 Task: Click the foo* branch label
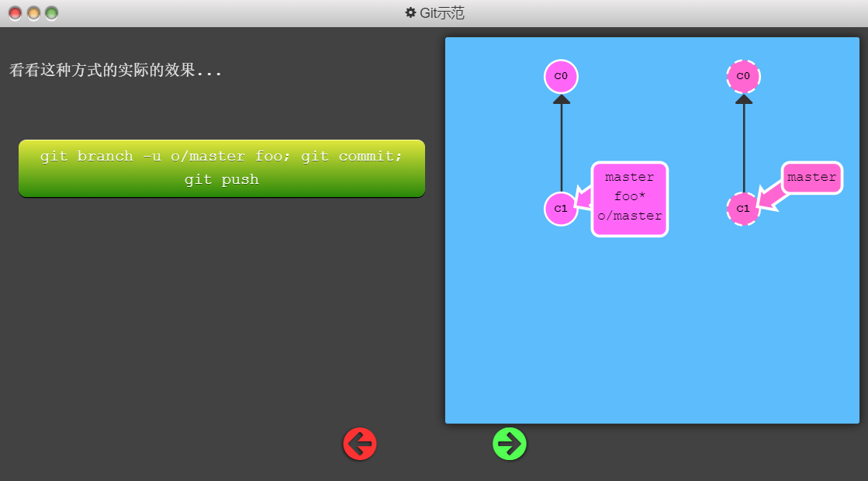click(x=630, y=196)
